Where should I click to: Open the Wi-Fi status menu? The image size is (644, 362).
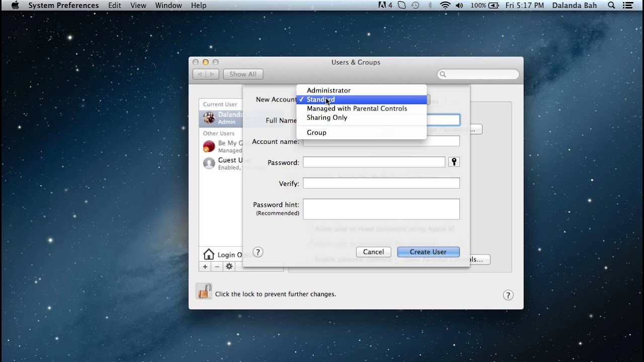pos(445,6)
